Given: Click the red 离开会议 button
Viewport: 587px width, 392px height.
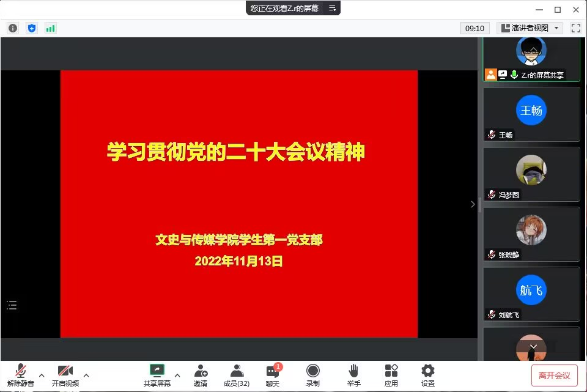Looking at the screenshot, I should coord(554,375).
